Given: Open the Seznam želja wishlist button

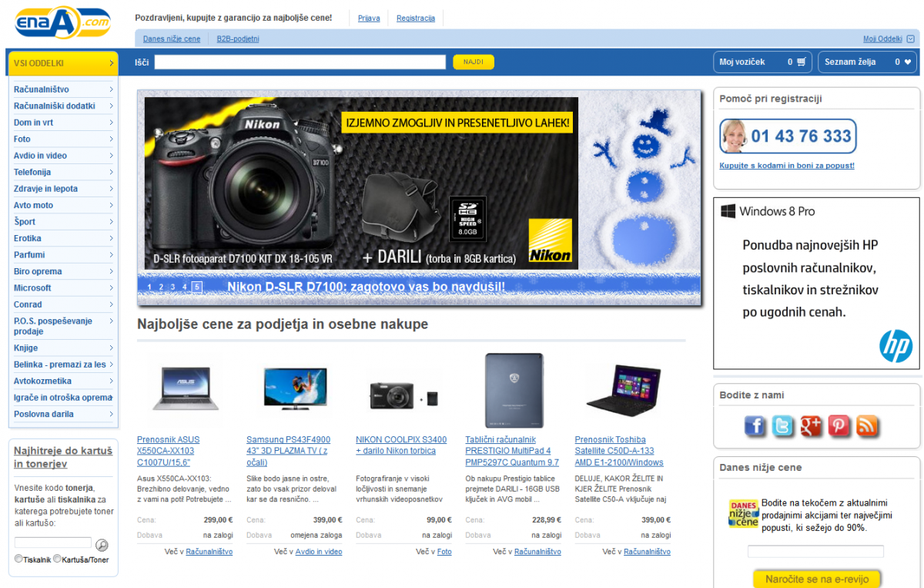Looking at the screenshot, I should tap(868, 62).
